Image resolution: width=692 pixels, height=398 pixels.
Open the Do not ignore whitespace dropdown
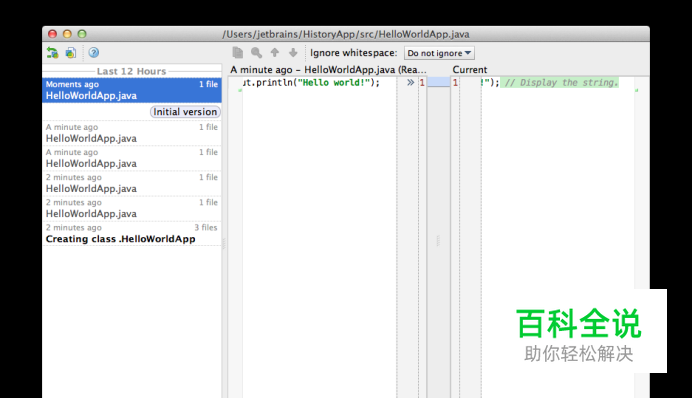point(439,53)
